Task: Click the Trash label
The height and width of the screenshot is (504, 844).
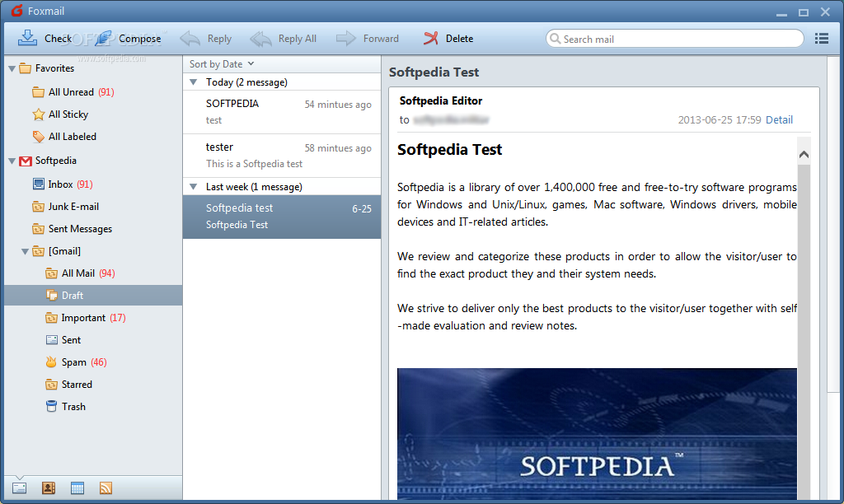Action: tap(73, 407)
